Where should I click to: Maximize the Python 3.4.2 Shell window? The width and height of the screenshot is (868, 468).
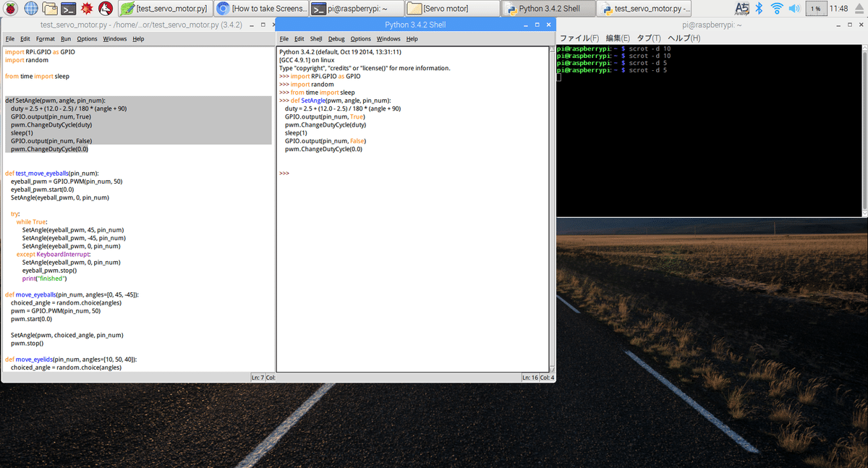(537, 25)
